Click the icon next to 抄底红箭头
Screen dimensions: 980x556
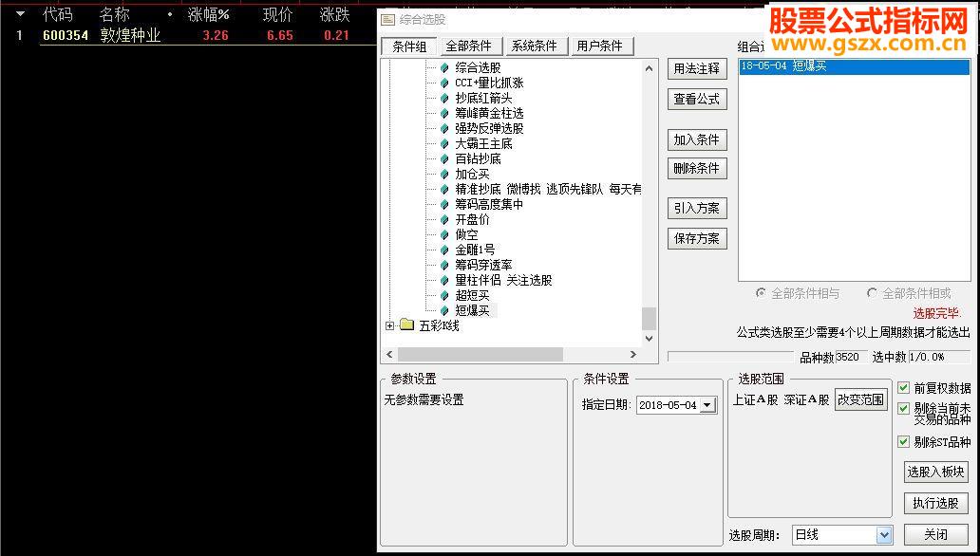point(444,98)
